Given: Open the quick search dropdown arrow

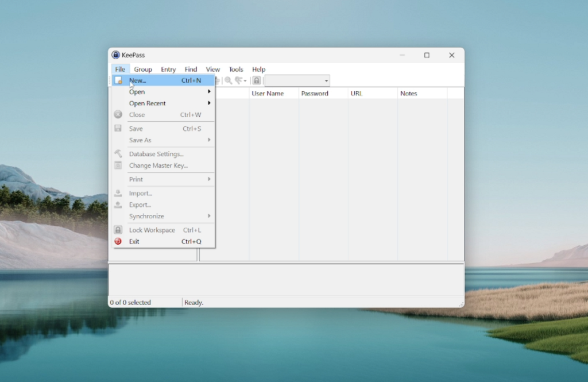Looking at the screenshot, I should click(326, 80).
